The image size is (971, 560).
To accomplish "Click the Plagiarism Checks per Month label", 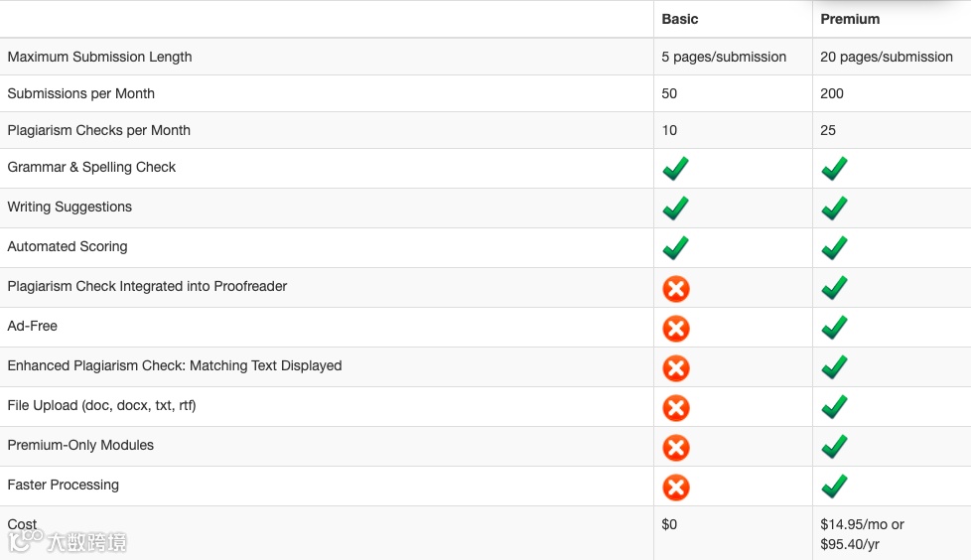I will (x=98, y=130).
